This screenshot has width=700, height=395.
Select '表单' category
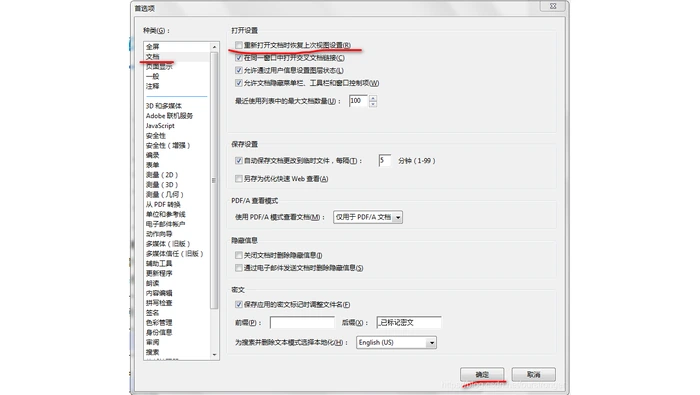click(153, 165)
